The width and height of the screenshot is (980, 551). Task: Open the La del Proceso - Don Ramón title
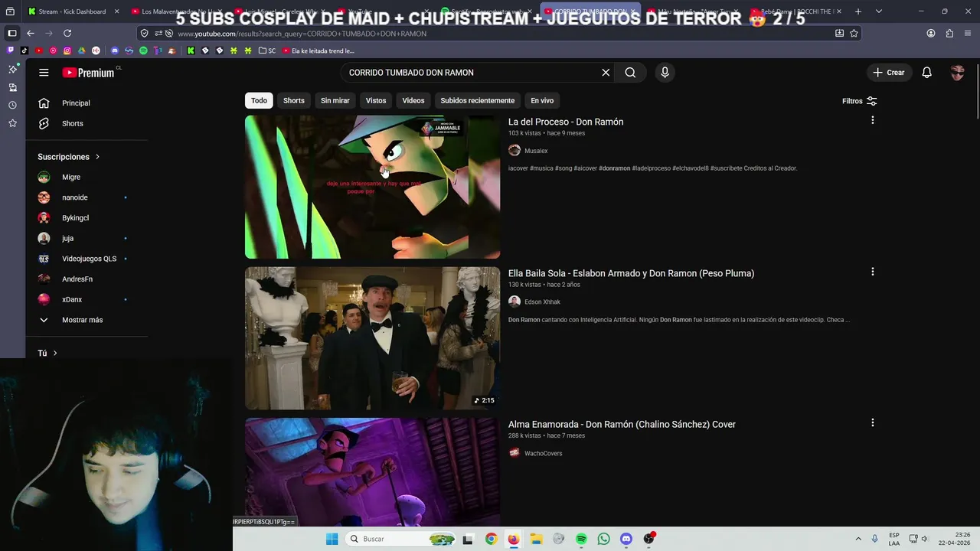coord(566,122)
